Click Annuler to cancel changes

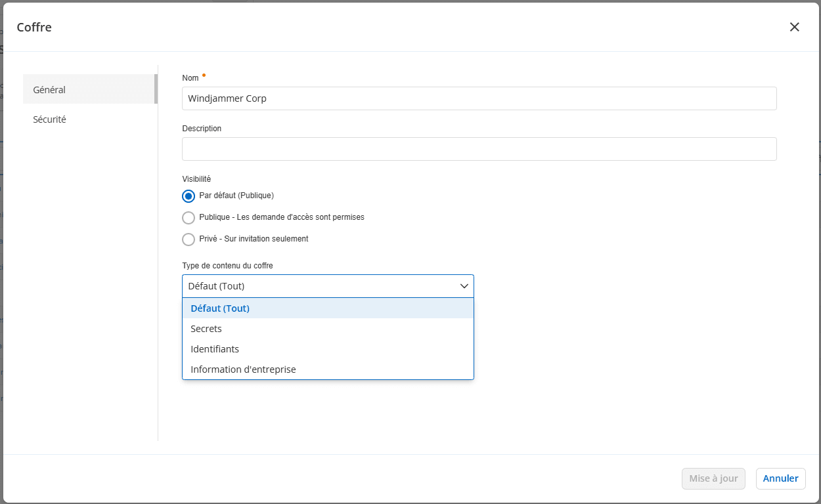click(x=780, y=478)
